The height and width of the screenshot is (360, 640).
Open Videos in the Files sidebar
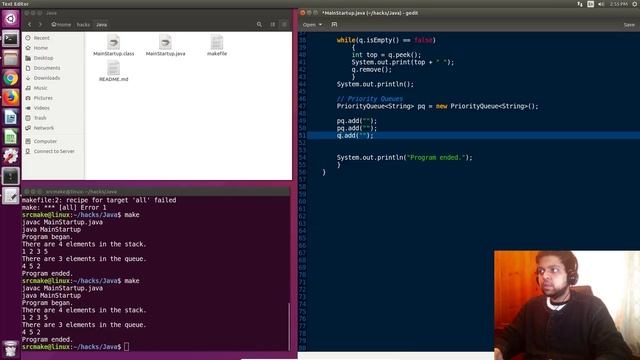(x=42, y=108)
